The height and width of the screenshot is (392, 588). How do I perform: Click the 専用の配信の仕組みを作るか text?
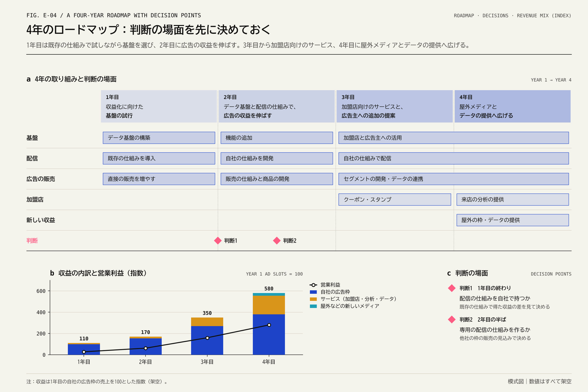(495, 330)
